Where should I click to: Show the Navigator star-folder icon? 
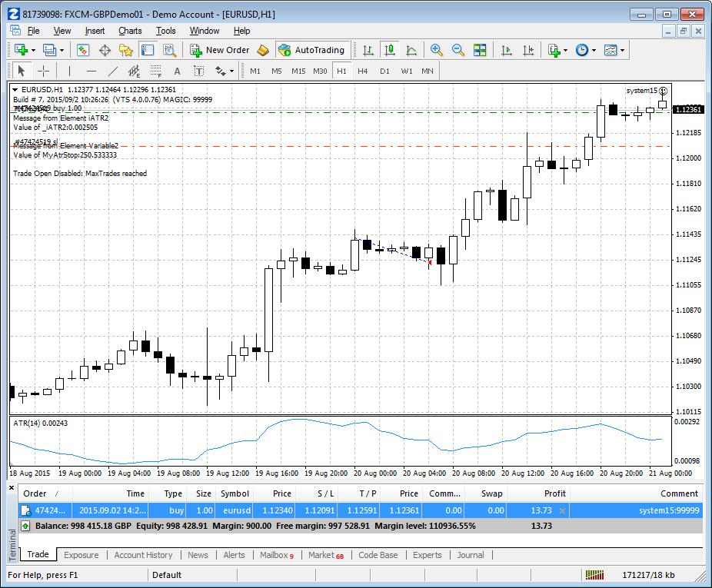point(126,50)
